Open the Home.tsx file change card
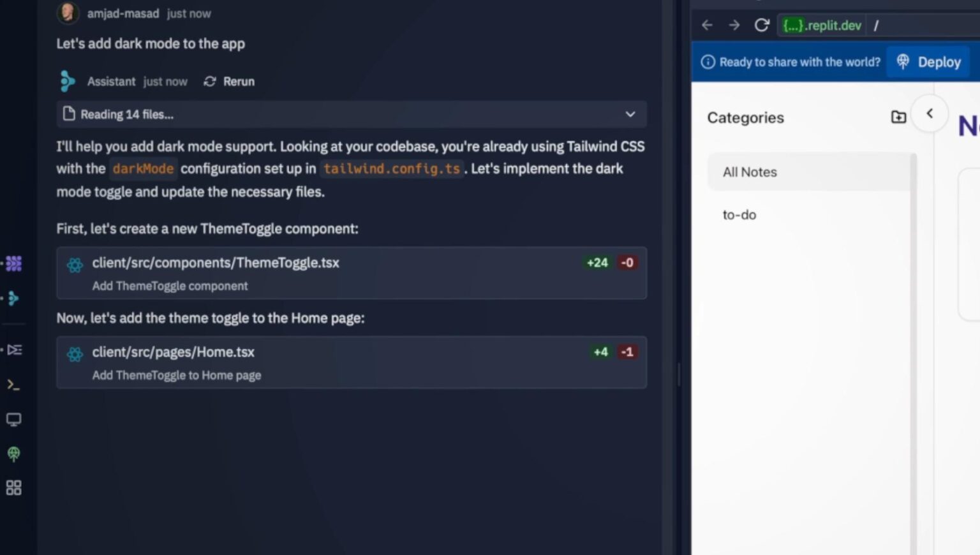 tap(352, 362)
